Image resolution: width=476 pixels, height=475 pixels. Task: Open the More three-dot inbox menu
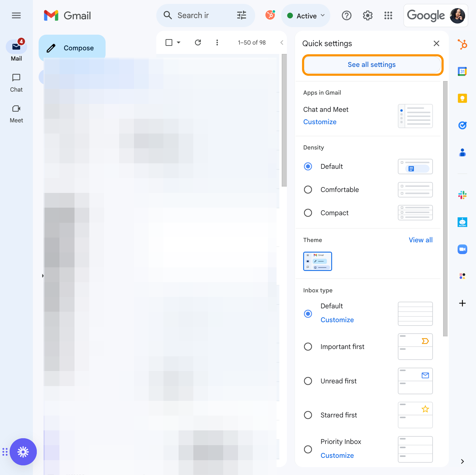click(217, 42)
